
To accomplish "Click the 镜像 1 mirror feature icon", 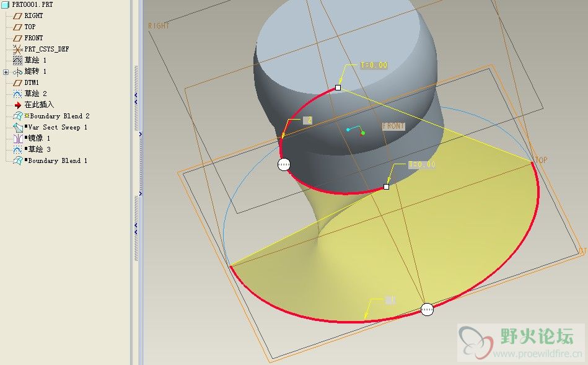I will tap(17, 138).
